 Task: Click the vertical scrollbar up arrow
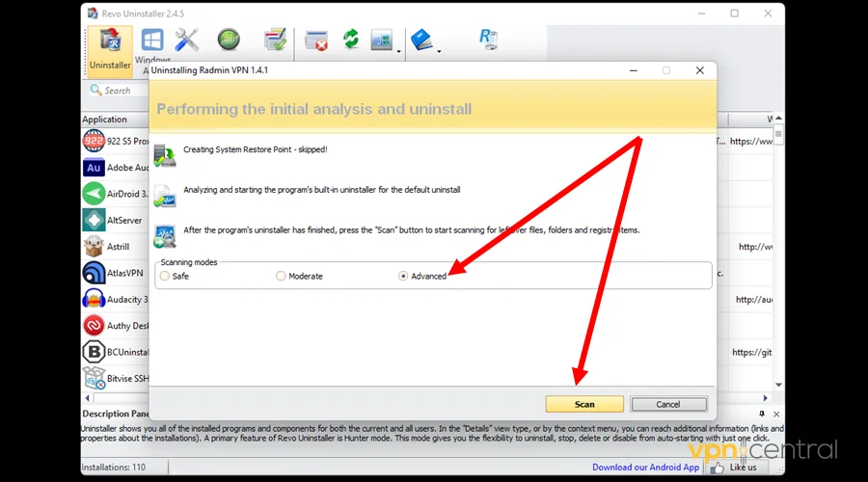(778, 119)
